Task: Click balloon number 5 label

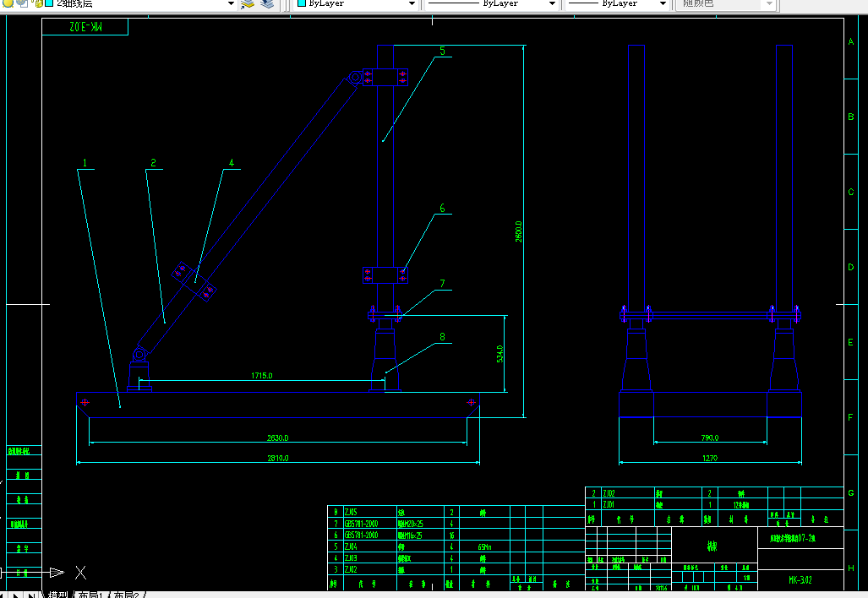Action: click(x=442, y=51)
